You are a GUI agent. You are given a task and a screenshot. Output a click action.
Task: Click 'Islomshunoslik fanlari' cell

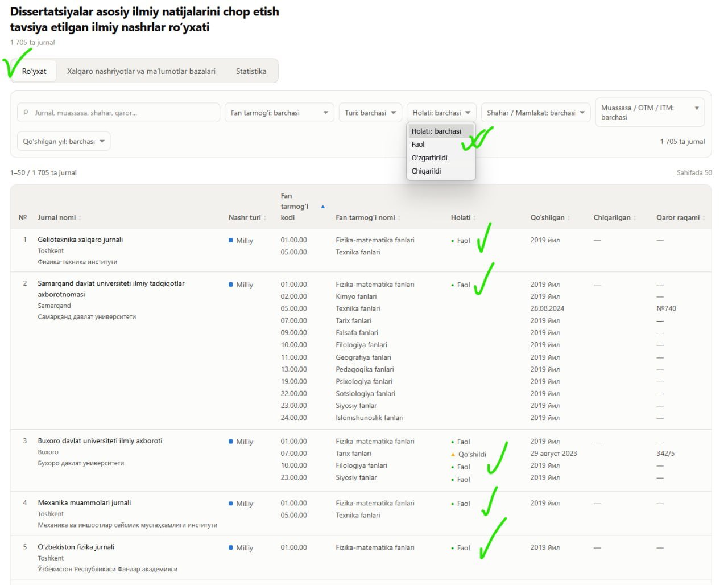click(x=370, y=418)
